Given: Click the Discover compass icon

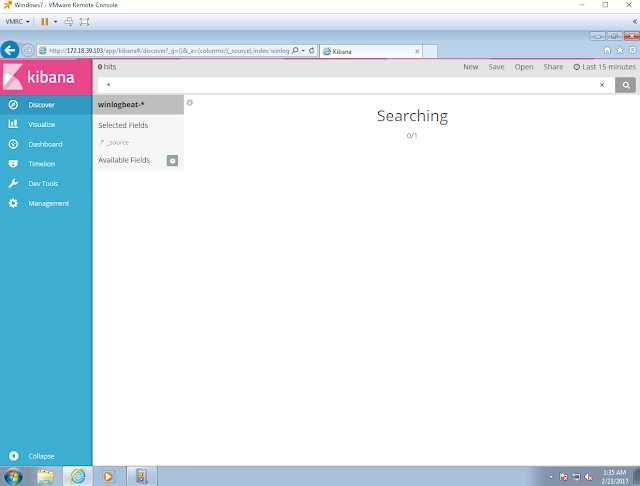Looking at the screenshot, I should coord(13,105).
